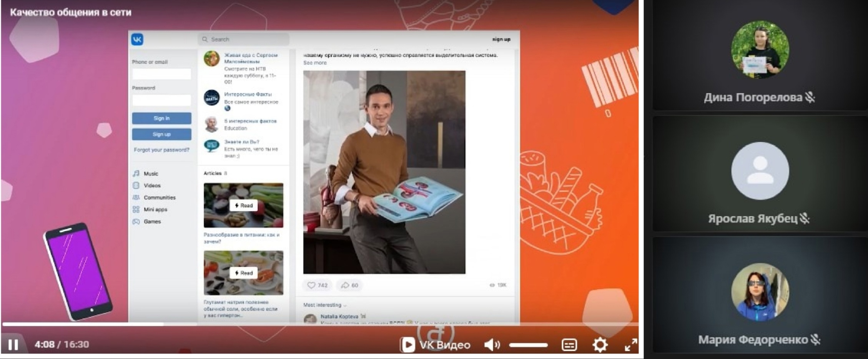Click the Games controller icon
Image resolution: width=868 pixels, height=359 pixels.
136,221
